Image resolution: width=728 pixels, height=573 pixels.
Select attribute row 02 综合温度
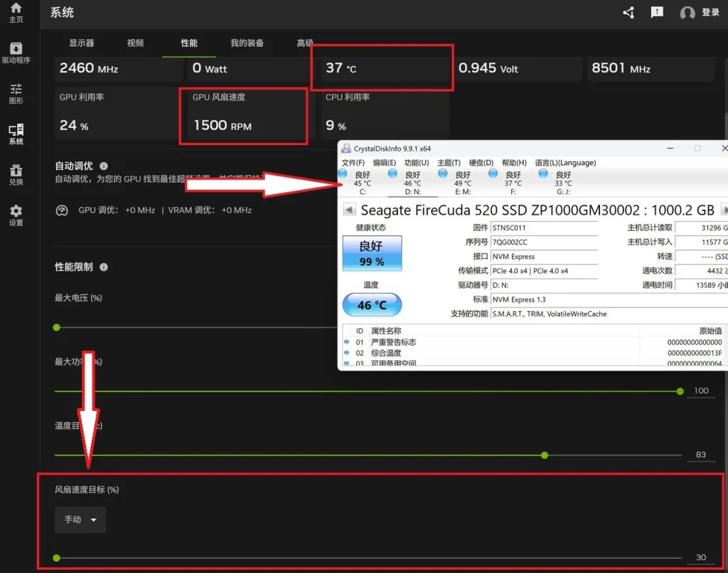(x=534, y=353)
